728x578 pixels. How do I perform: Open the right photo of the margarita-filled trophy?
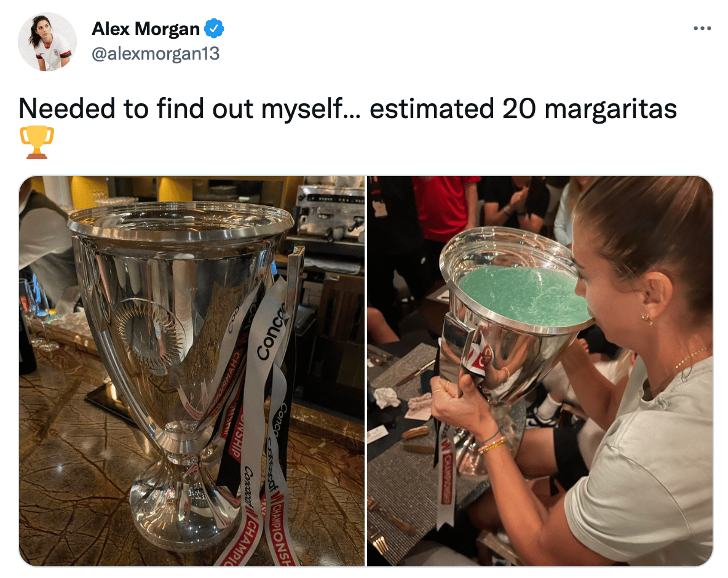[x=540, y=371]
